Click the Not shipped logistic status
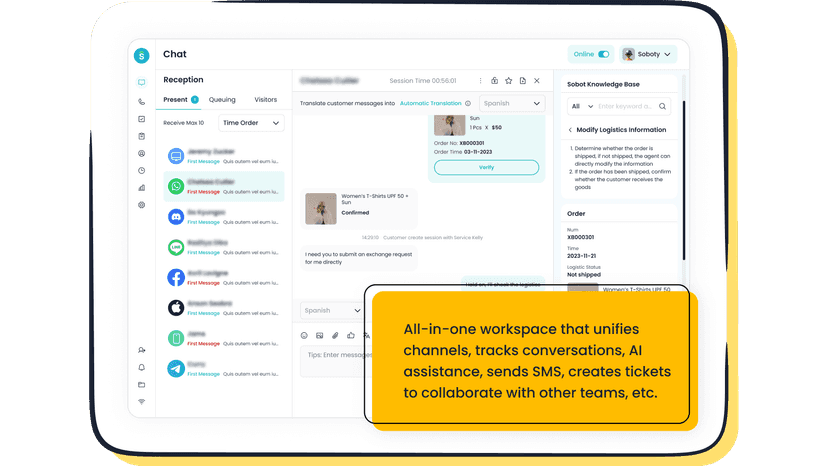 click(x=584, y=275)
